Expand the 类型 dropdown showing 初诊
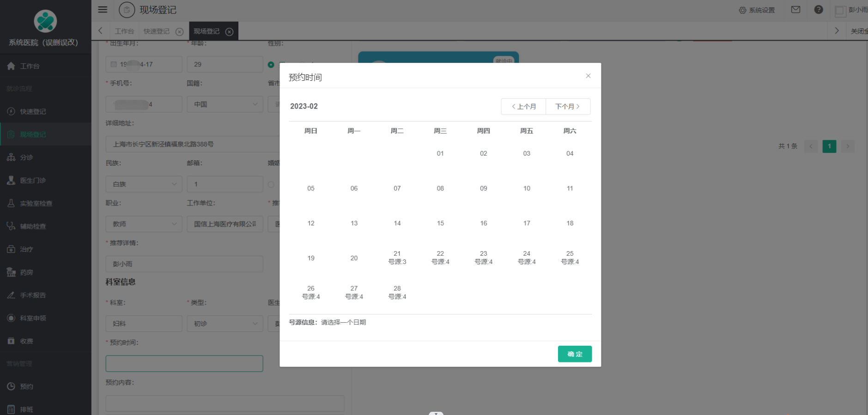Image resolution: width=868 pixels, height=415 pixels. [225, 324]
